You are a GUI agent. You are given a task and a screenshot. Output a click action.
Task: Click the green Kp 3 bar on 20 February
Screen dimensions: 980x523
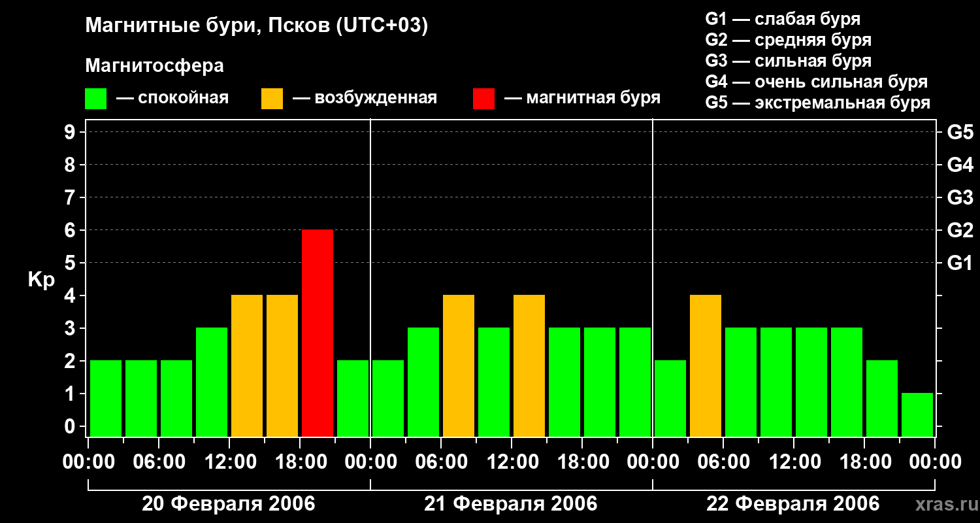point(212,382)
